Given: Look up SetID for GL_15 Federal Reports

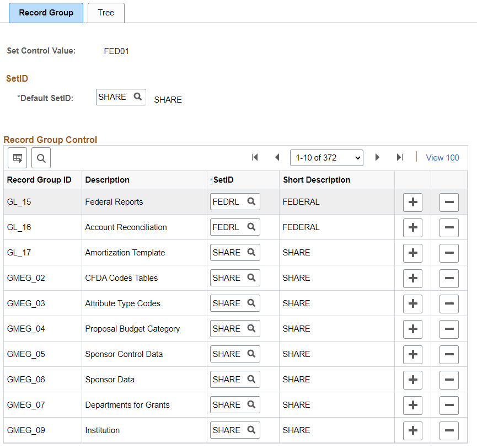Looking at the screenshot, I should tap(251, 201).
